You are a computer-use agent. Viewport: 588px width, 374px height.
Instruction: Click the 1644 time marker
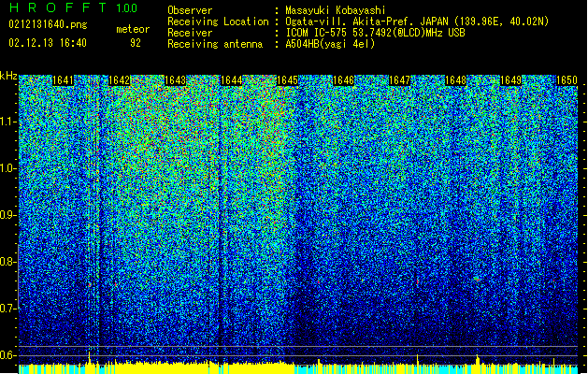[x=231, y=80]
